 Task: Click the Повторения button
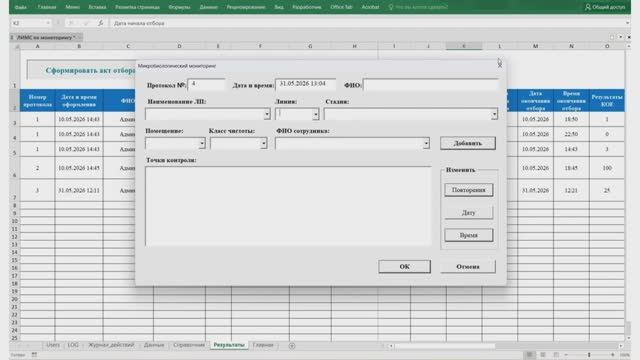(x=469, y=190)
